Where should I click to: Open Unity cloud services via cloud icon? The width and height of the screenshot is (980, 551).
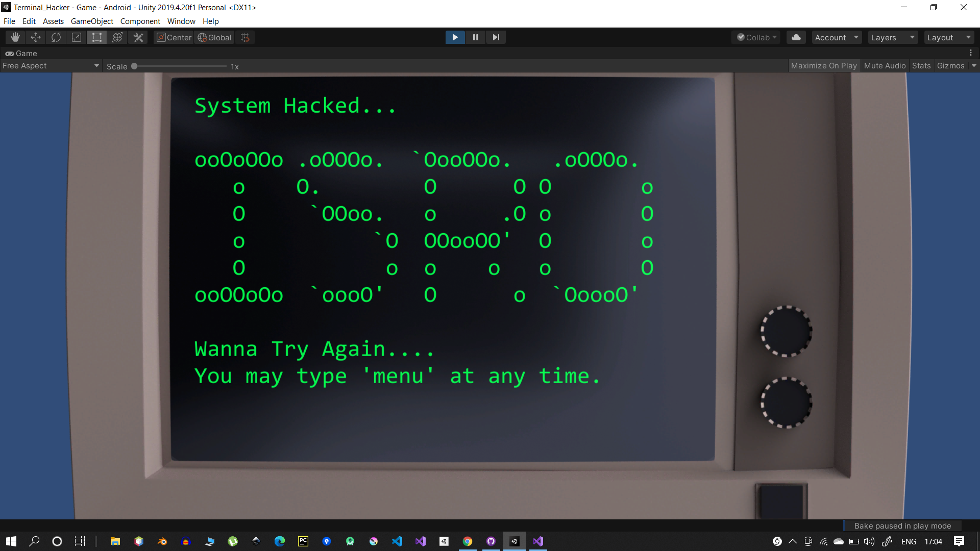coord(796,37)
